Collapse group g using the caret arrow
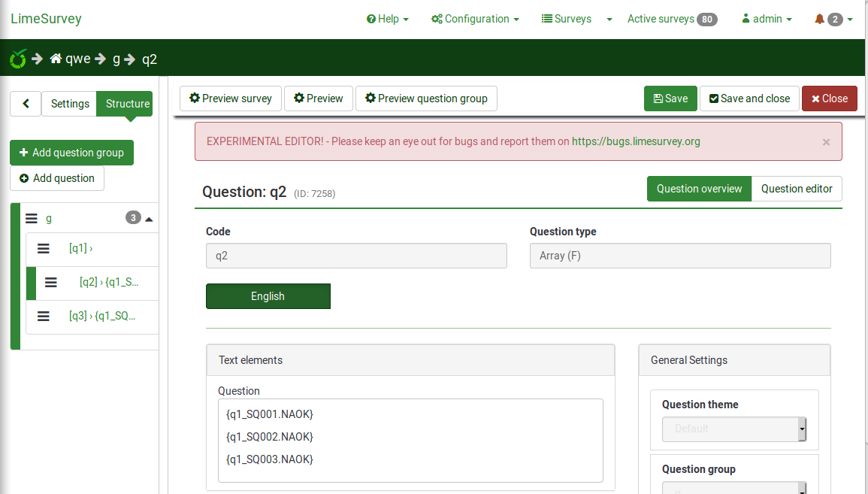Screen dimensions: 868x494 click(149, 220)
